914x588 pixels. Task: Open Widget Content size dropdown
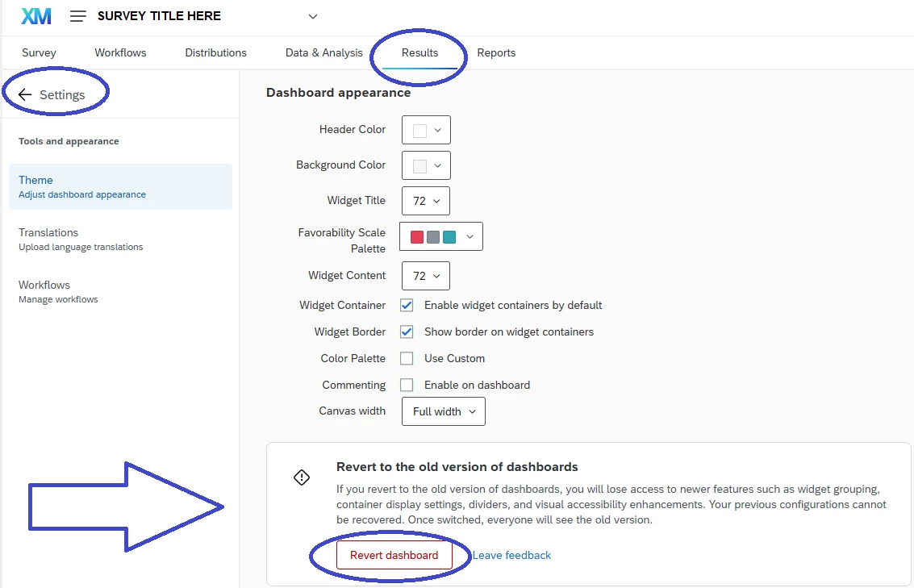425,276
